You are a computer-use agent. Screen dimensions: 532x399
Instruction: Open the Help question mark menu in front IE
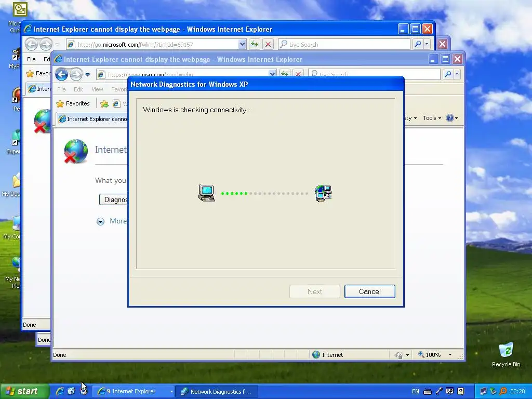coord(452,118)
